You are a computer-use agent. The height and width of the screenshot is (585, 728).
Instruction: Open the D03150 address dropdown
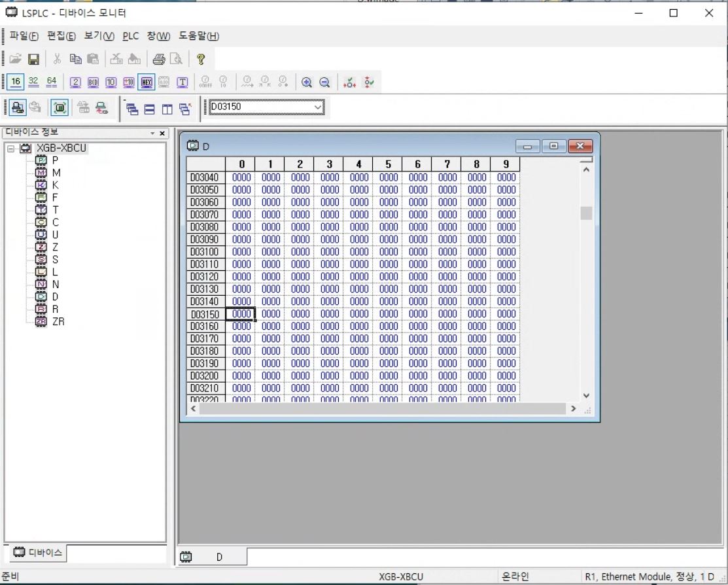(318, 107)
